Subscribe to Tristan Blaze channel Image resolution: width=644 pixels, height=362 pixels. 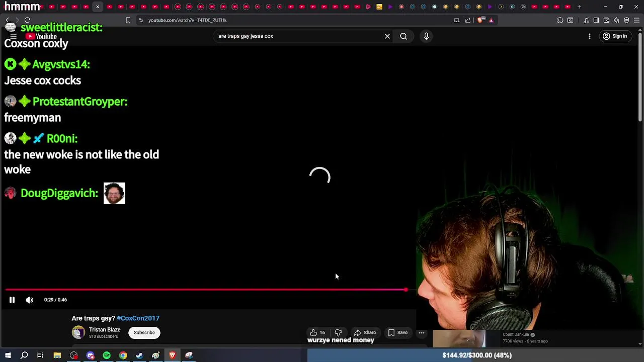click(x=144, y=332)
